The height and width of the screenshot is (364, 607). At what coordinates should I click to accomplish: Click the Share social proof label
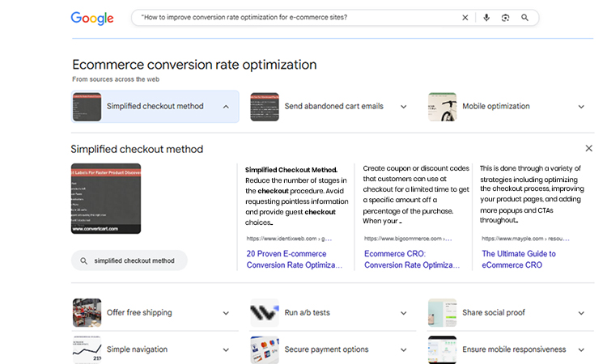pyautogui.click(x=494, y=312)
